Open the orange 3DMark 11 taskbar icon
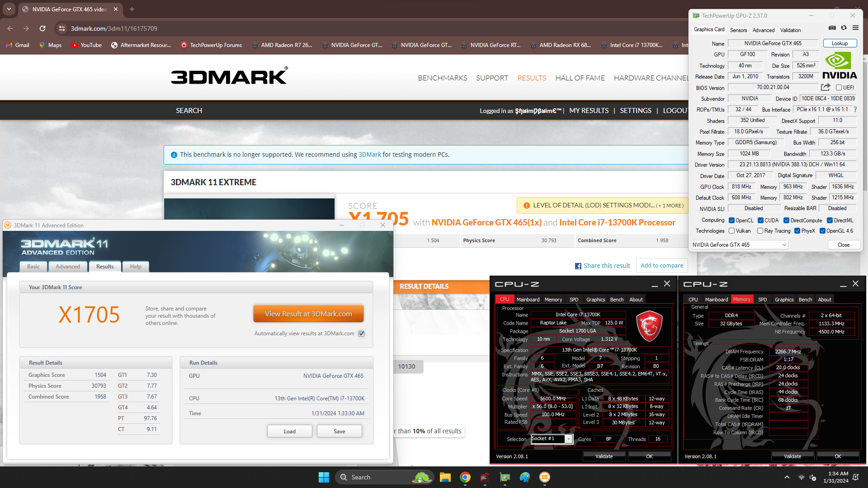The height and width of the screenshot is (488, 868). tap(545, 477)
